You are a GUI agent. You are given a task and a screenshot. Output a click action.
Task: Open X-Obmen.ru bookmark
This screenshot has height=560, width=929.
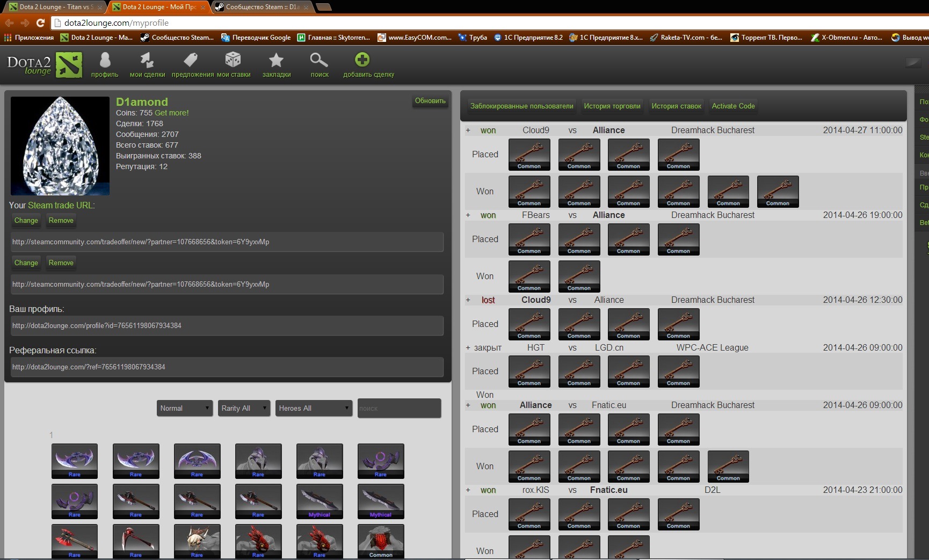pyautogui.click(x=847, y=38)
